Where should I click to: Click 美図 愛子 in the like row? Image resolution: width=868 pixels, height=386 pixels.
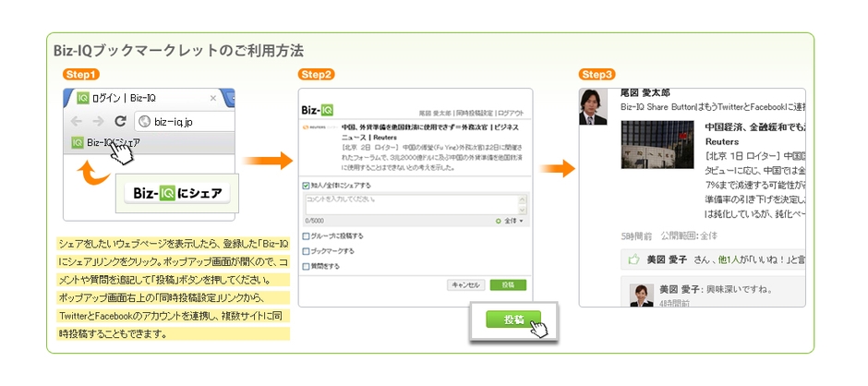667,259
